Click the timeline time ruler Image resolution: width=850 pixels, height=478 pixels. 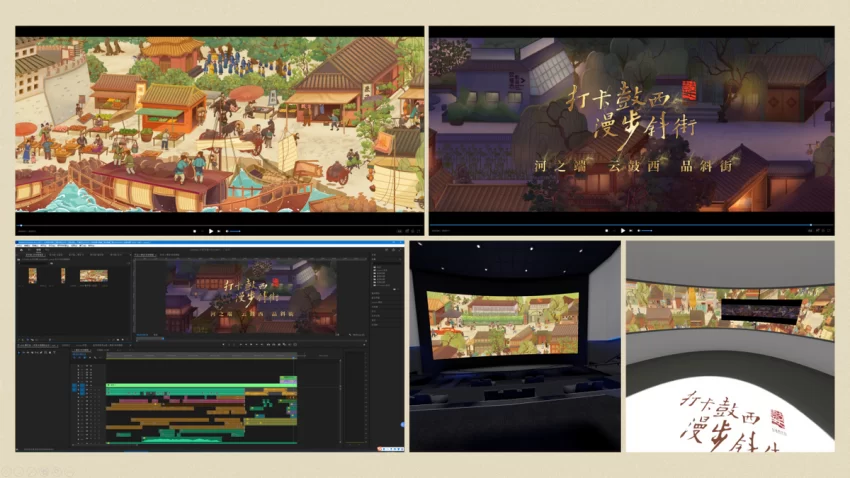[x=200, y=357]
